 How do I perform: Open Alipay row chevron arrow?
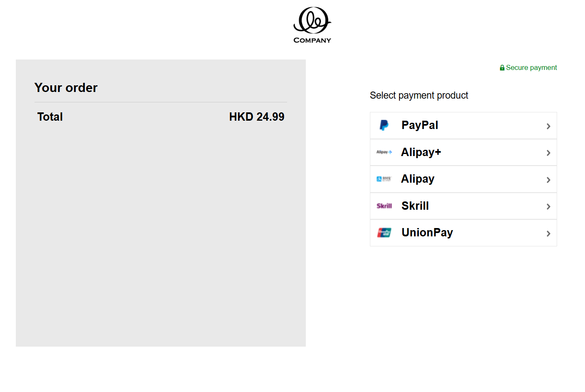pos(548,180)
